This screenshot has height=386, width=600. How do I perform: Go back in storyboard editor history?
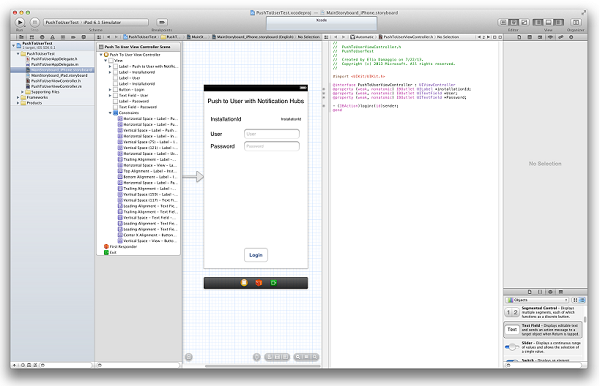click(x=109, y=37)
